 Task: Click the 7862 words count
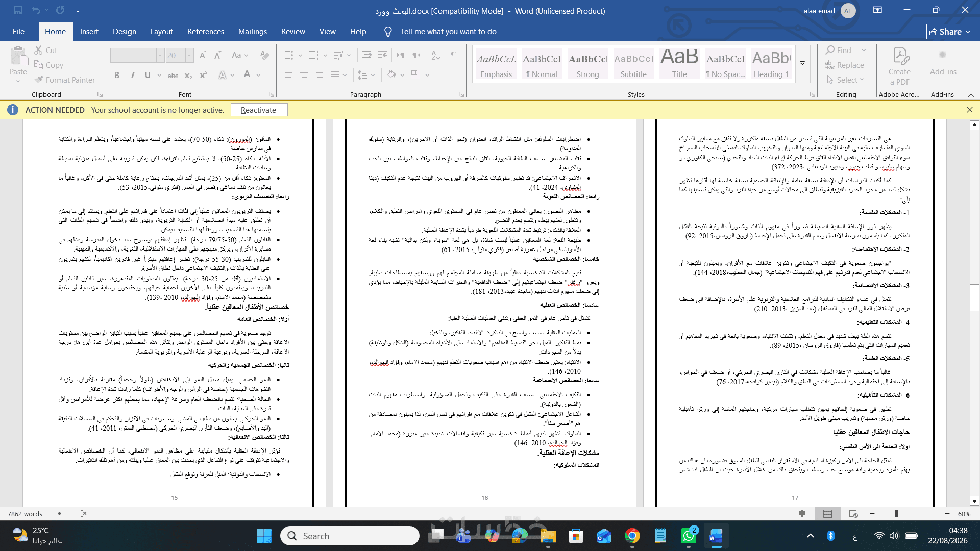[x=25, y=514]
